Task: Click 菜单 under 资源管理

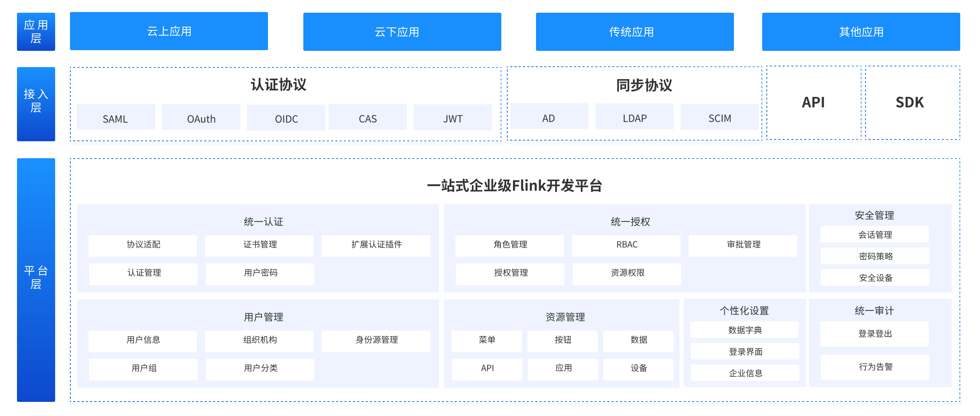Action: 486,341
